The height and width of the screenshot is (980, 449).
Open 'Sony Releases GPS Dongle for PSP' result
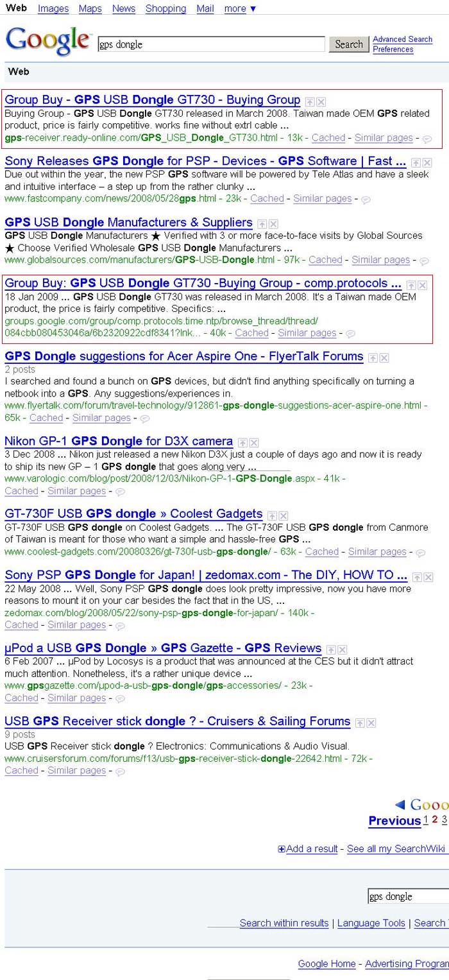[205, 161]
